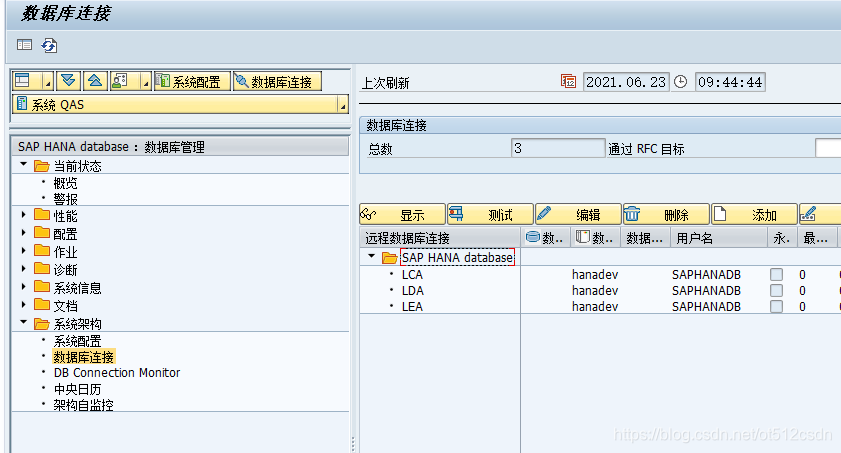Click SAPHANADB in the LEA row
The width and height of the screenshot is (841, 453).
706,307
